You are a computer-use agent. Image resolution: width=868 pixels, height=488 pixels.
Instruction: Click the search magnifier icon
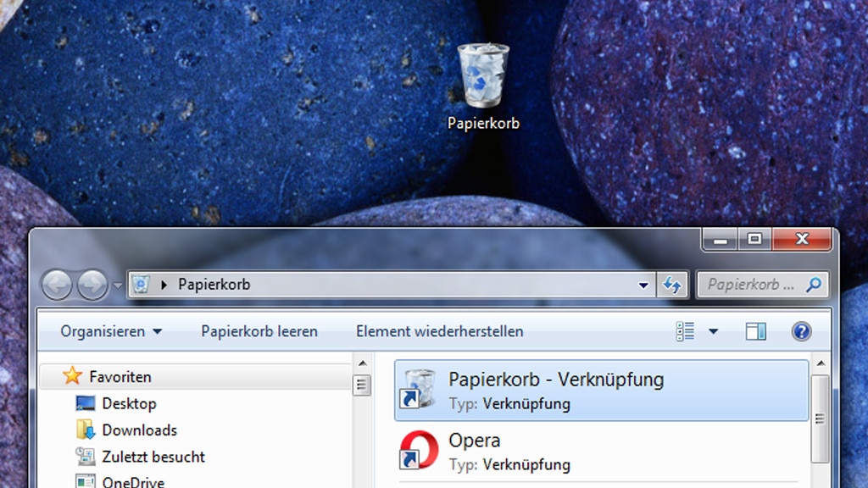click(x=813, y=285)
